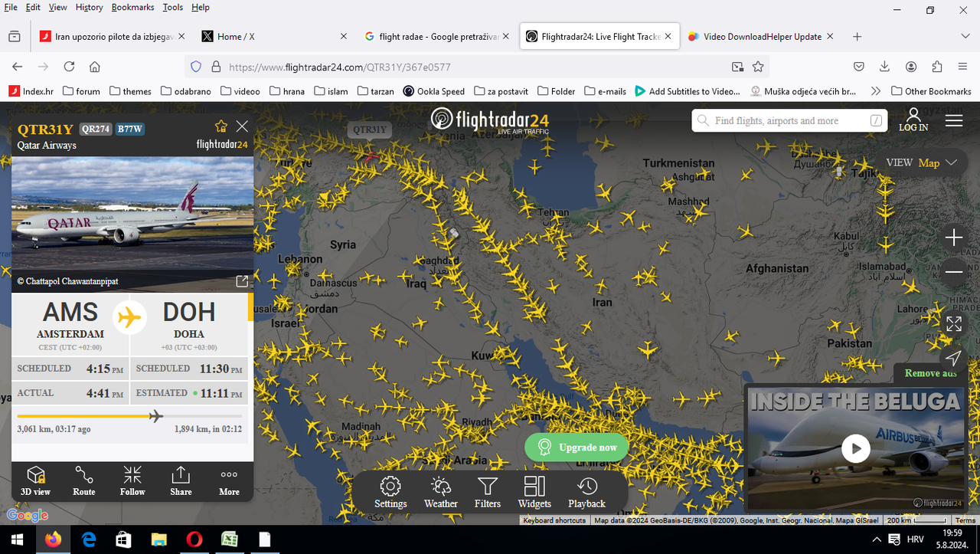Click the flight progress bar plane marker
Viewport: 980px width, 554px height.
(x=155, y=416)
